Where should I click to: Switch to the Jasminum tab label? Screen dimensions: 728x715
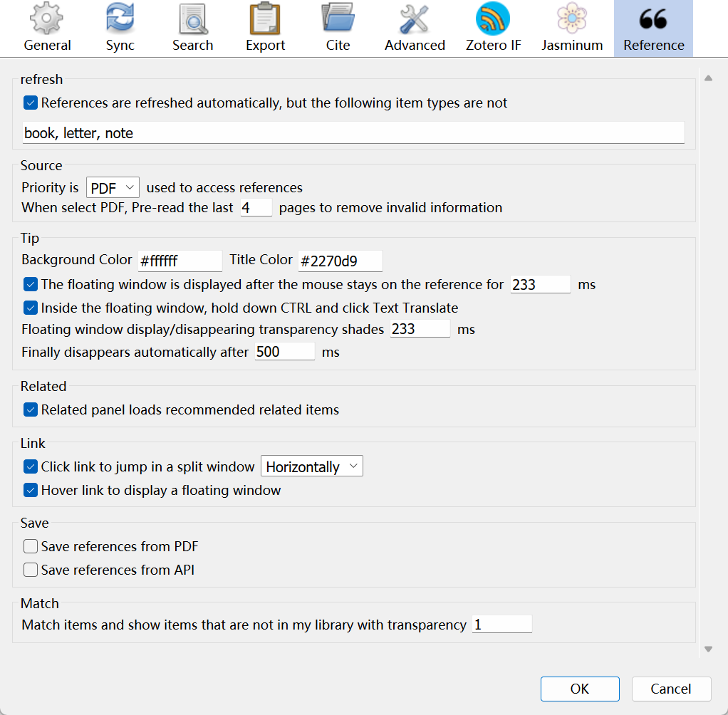572,46
